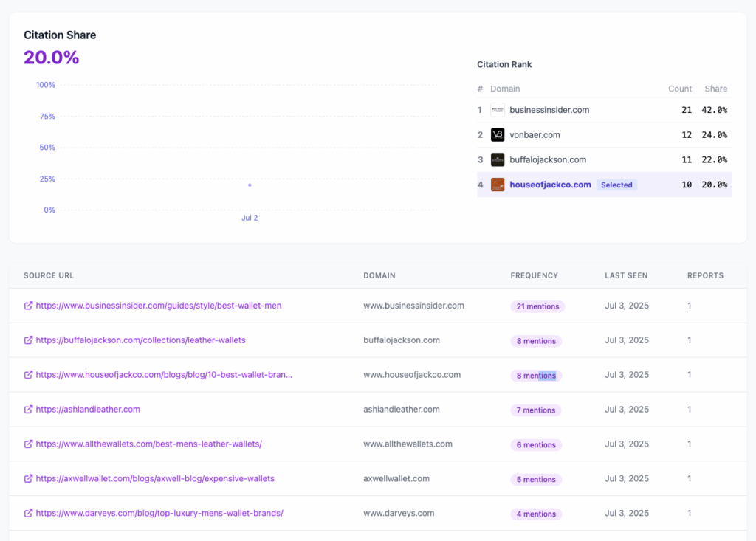Click the external link icon beside the allthewallets.com URL
The image size is (756, 541).
[29, 444]
